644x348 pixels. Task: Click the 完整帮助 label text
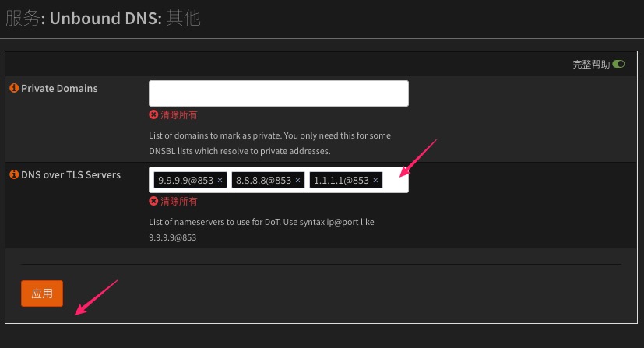tap(591, 65)
